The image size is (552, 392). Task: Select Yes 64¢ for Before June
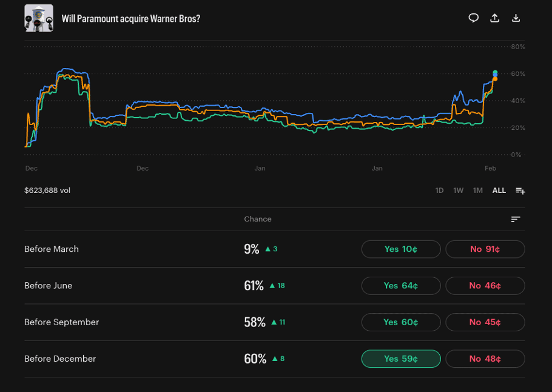tap(401, 286)
